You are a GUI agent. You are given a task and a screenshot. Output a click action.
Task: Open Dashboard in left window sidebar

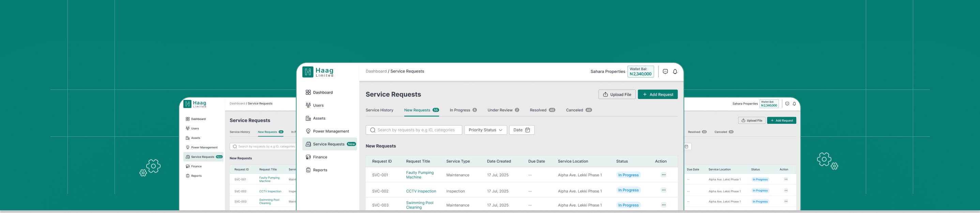pos(196,119)
